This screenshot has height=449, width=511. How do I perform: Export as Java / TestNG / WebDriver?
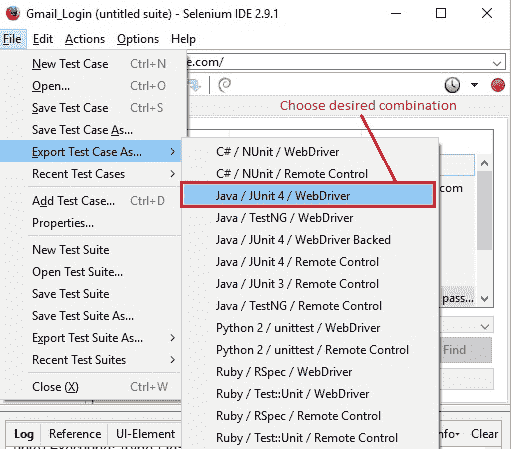click(310, 218)
